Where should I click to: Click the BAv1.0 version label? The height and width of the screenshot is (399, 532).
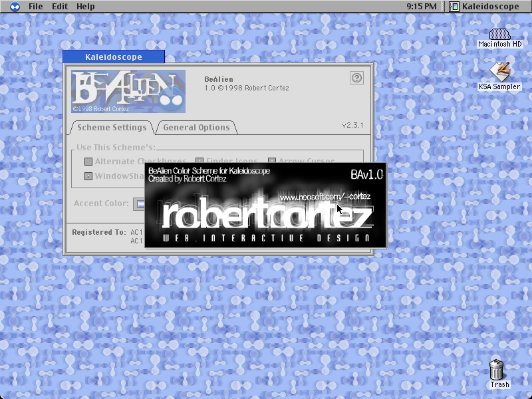pyautogui.click(x=367, y=175)
